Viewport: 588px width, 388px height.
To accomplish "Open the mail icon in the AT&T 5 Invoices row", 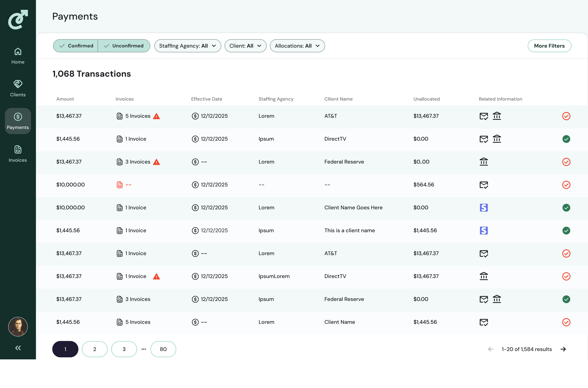I will pyautogui.click(x=483, y=116).
